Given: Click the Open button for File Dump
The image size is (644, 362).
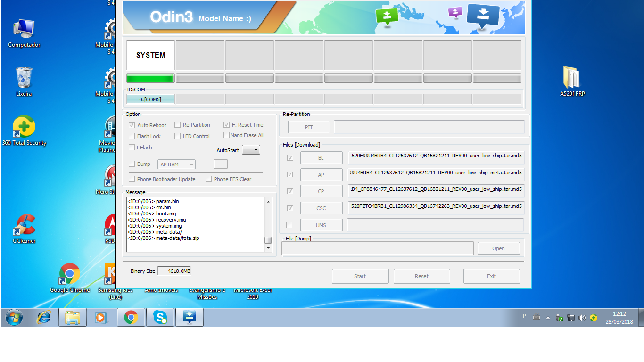Looking at the screenshot, I should (499, 248).
